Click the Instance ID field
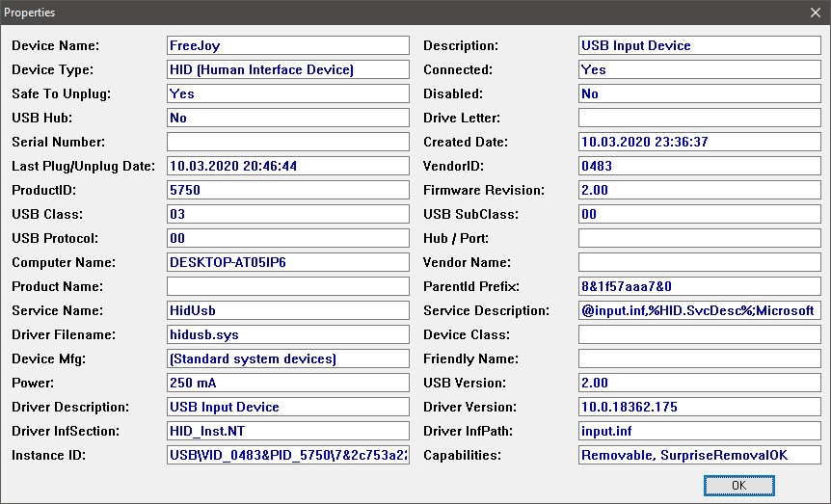 coord(288,455)
